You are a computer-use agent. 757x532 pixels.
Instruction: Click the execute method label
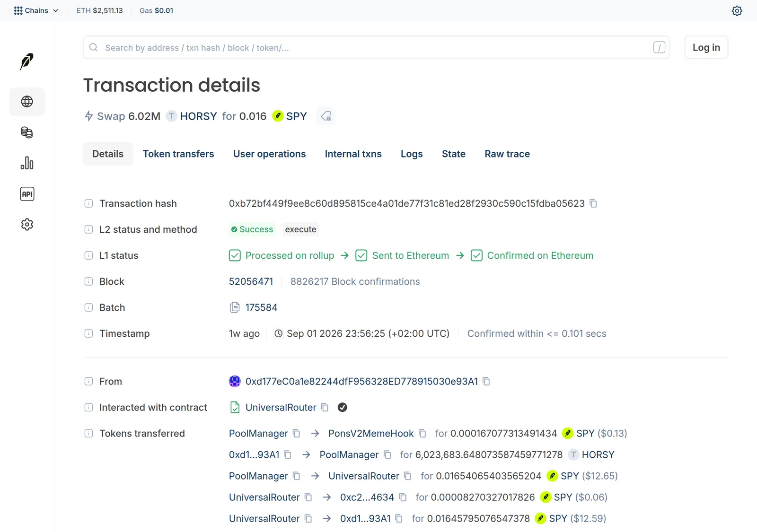coord(300,229)
